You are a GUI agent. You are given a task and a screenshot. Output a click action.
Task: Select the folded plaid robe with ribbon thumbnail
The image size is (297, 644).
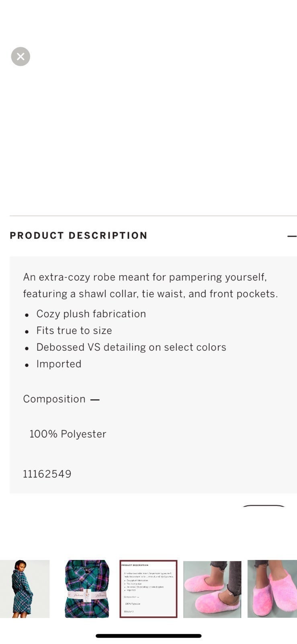[x=87, y=589]
